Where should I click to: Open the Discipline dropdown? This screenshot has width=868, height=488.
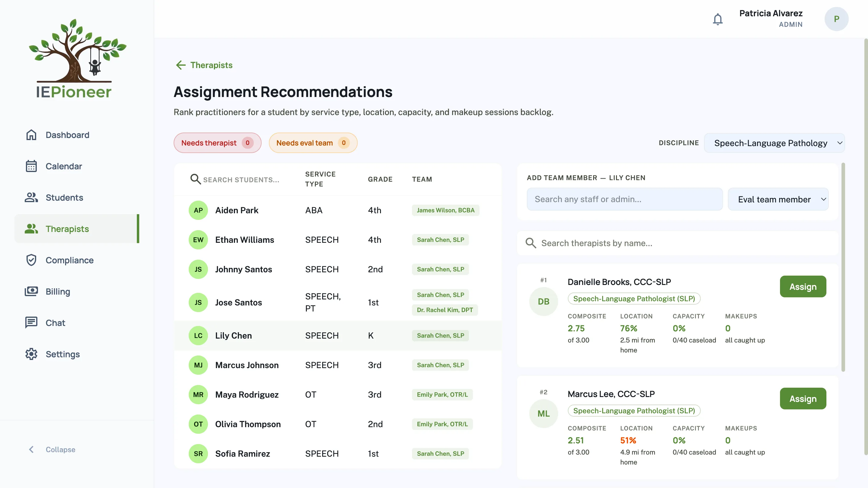[x=774, y=143]
